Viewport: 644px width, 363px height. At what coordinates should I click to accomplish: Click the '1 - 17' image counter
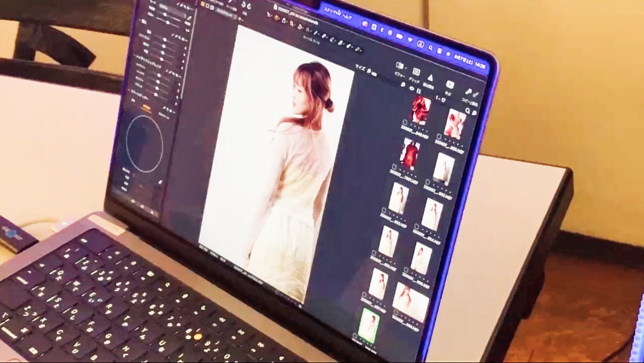pyautogui.click(x=440, y=99)
